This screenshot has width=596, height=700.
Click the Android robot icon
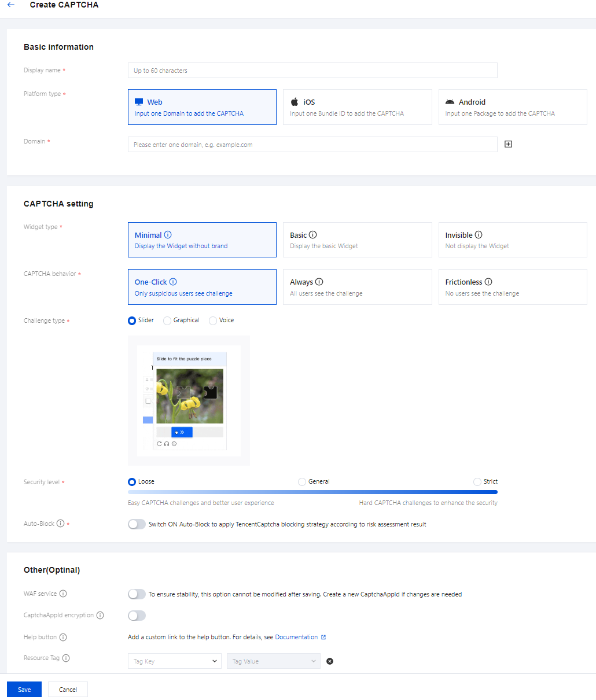click(450, 102)
